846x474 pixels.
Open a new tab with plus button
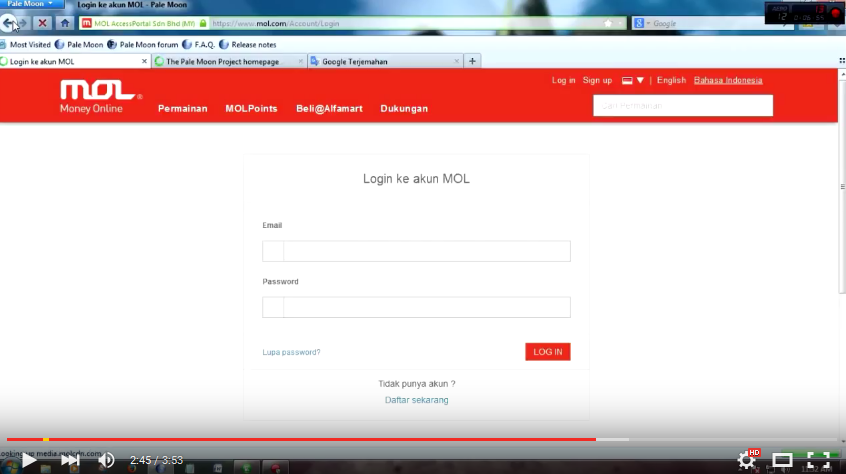[x=472, y=61]
